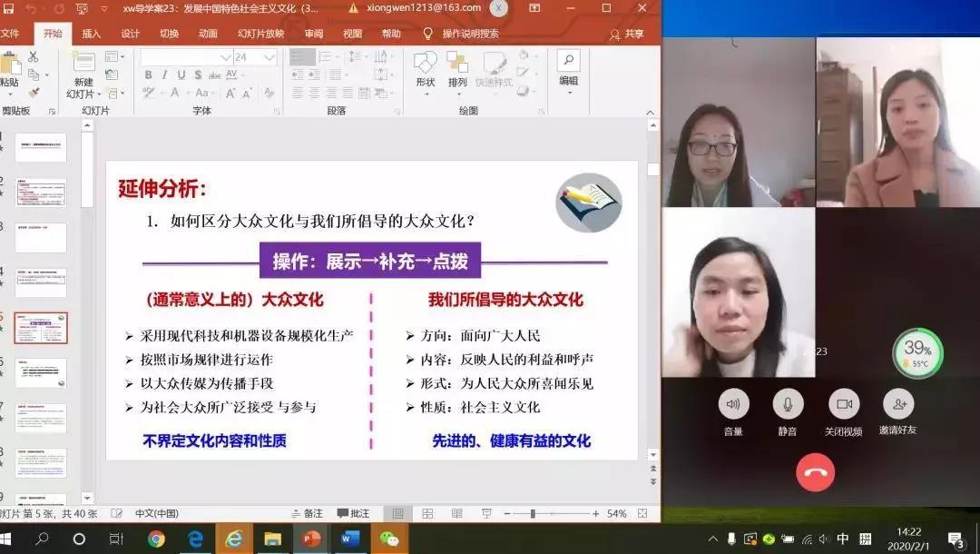Click the Share (共享) button
The width and height of the screenshot is (980, 554).
(x=628, y=34)
